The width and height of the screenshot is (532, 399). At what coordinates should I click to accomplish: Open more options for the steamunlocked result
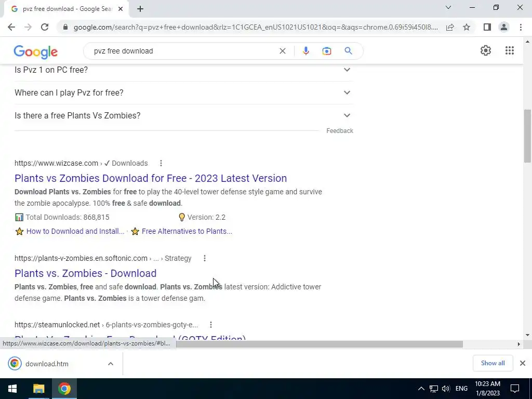(x=211, y=325)
